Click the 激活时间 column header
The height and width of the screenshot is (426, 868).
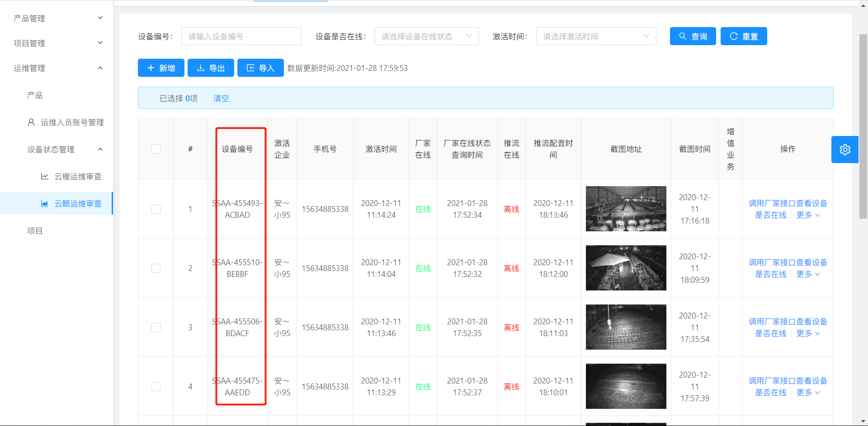pos(381,149)
